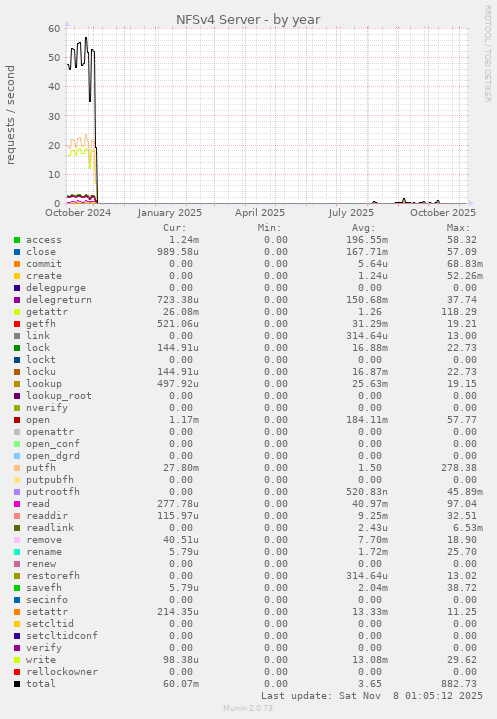Click the color swatch beside delegreturn

click(17, 300)
